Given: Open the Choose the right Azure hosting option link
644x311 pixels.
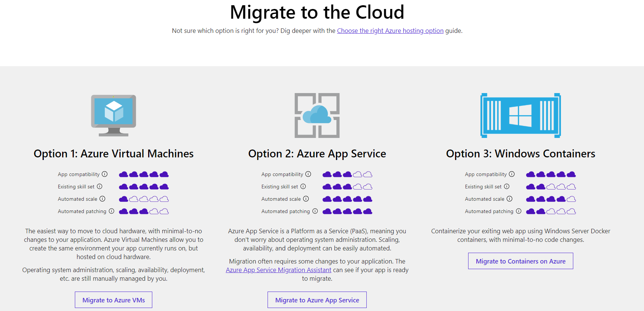Looking at the screenshot, I should click(x=390, y=31).
